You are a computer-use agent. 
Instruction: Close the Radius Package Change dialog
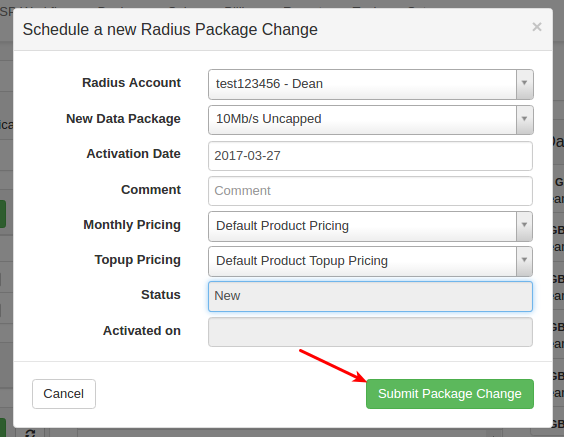click(x=537, y=27)
